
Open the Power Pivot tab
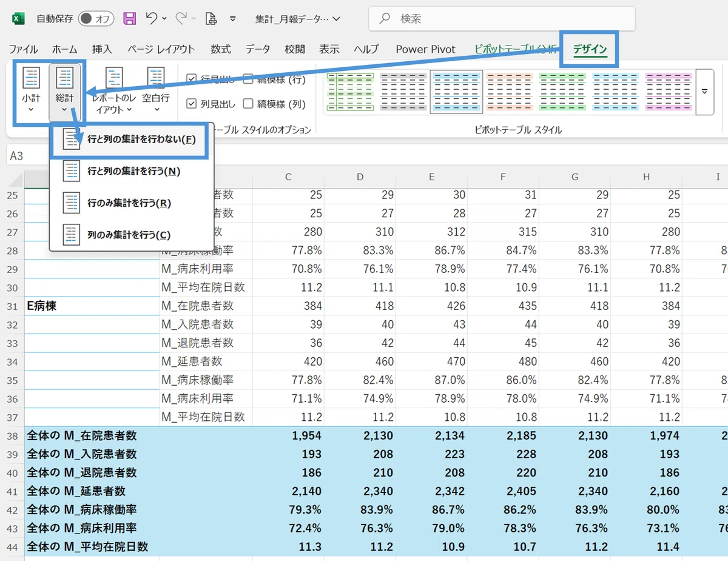point(425,49)
